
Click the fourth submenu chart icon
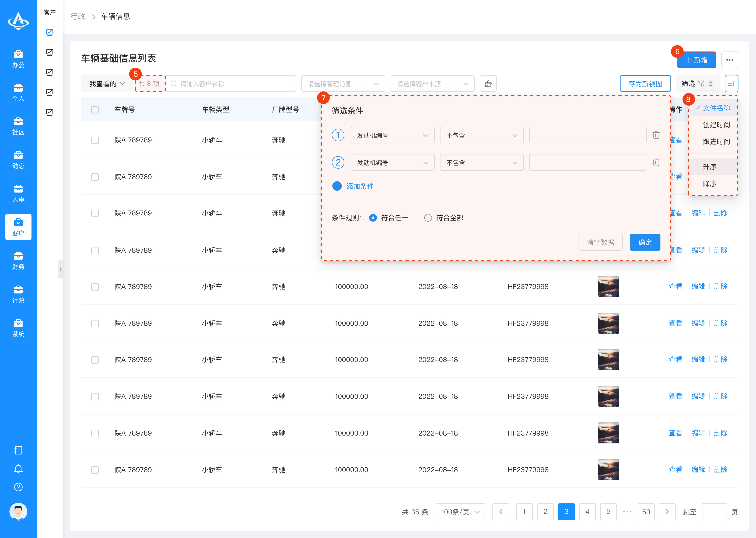[50, 92]
